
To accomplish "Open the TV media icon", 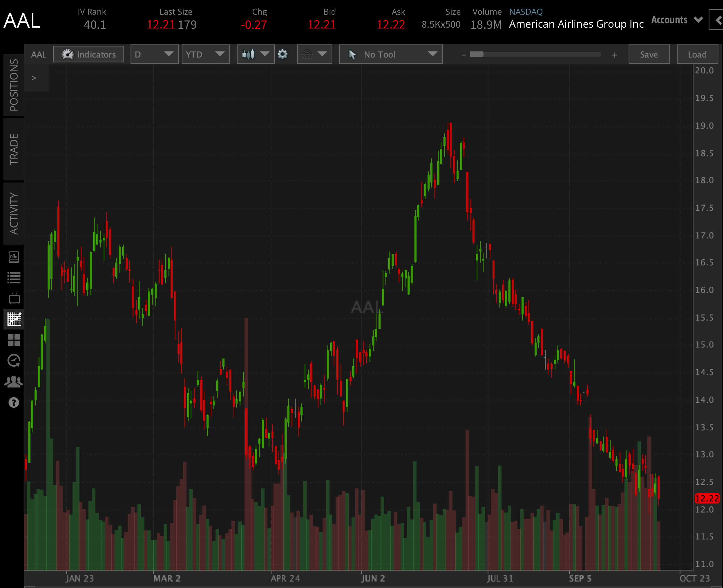I will (x=14, y=298).
